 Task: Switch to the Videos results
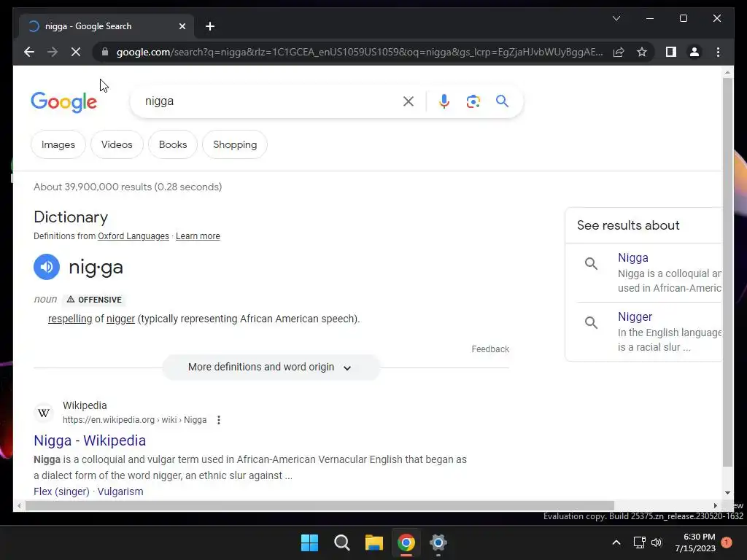(x=117, y=145)
